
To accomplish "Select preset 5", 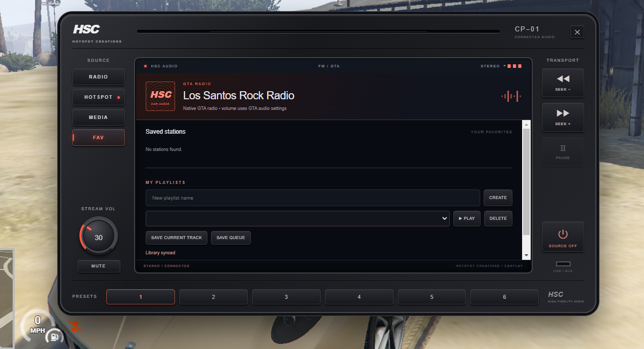I will [432, 297].
